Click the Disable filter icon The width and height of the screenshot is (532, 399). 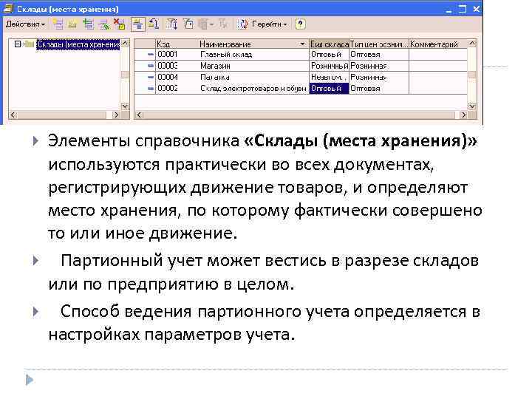223,24
